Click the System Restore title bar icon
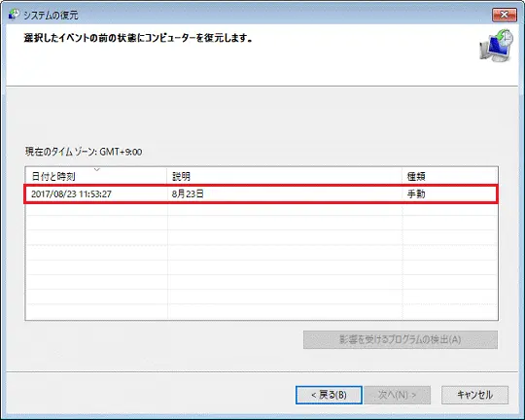525x420 pixels. point(14,15)
